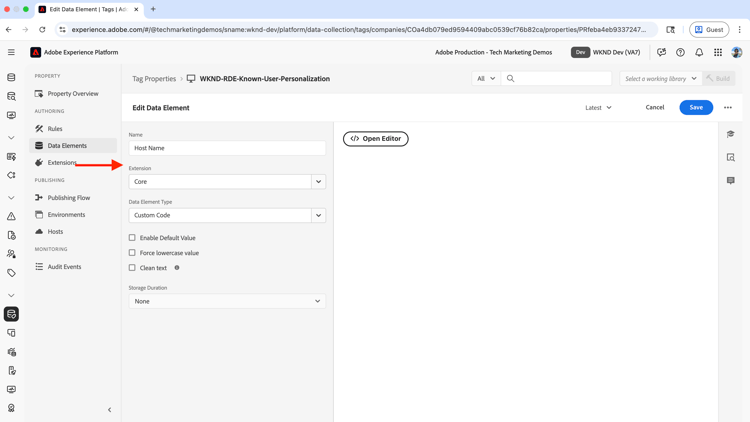Click Tag Properties breadcrumb link
This screenshot has width=750, height=422.
click(x=154, y=78)
